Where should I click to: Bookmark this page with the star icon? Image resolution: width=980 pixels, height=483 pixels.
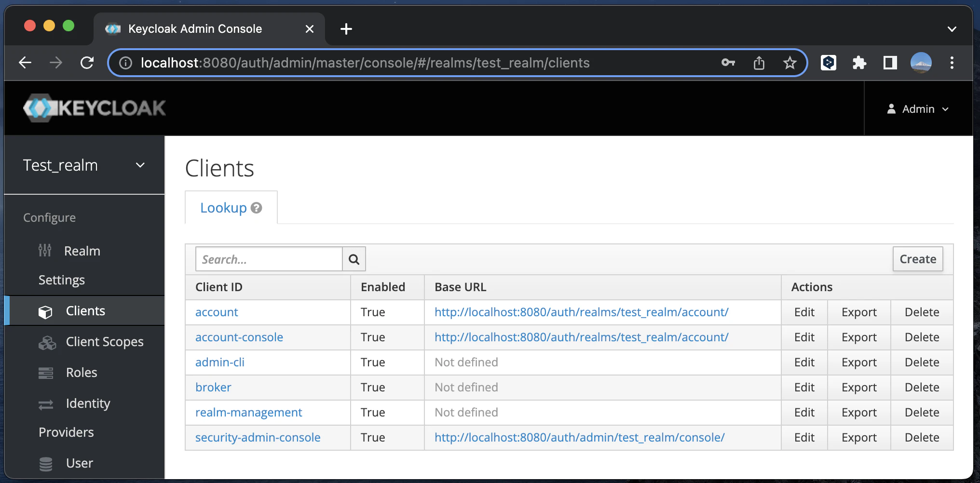pos(789,63)
